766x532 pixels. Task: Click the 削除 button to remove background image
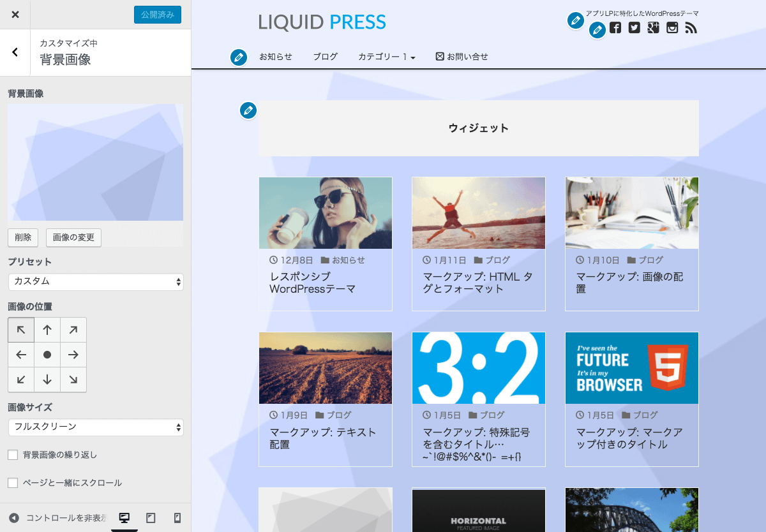[23, 237]
